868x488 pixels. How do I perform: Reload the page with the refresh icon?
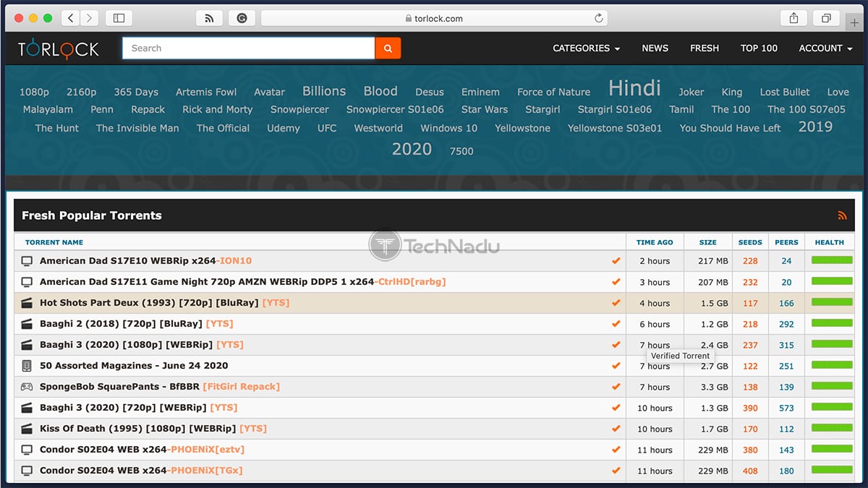[x=599, y=18]
